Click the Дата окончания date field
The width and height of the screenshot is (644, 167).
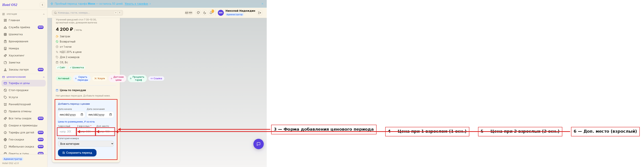(100, 115)
